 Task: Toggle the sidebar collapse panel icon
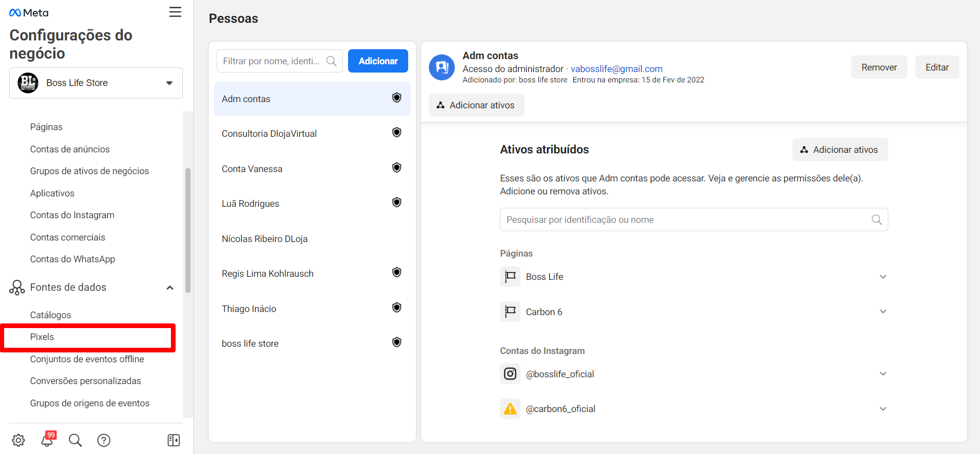[x=174, y=440]
